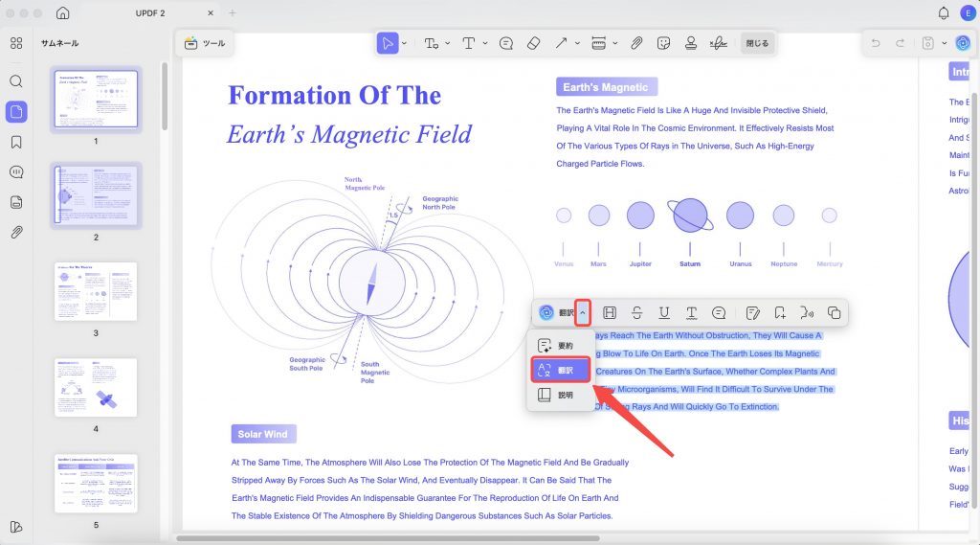
Task: Click the ツール button
Action: click(205, 43)
